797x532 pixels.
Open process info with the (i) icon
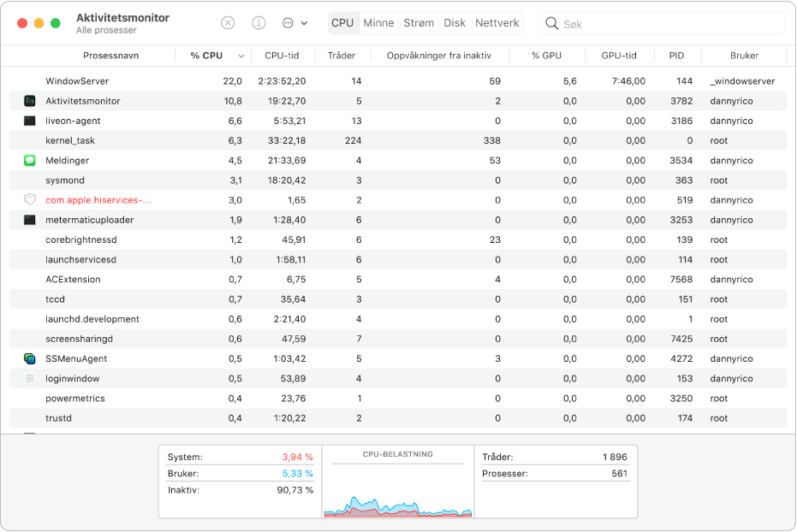click(x=259, y=23)
